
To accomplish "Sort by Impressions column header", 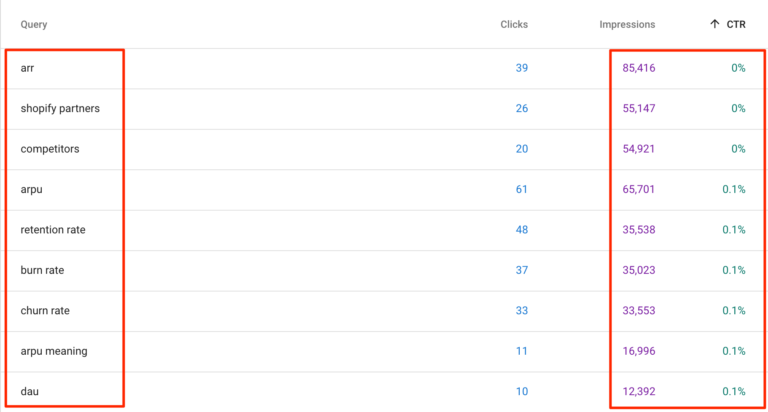I will pos(627,24).
